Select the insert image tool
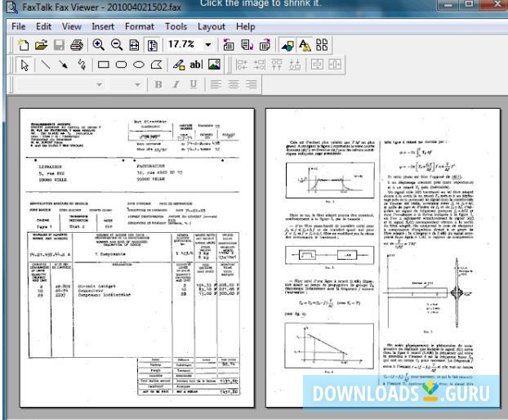This screenshot has width=508, height=420. pos(215,65)
